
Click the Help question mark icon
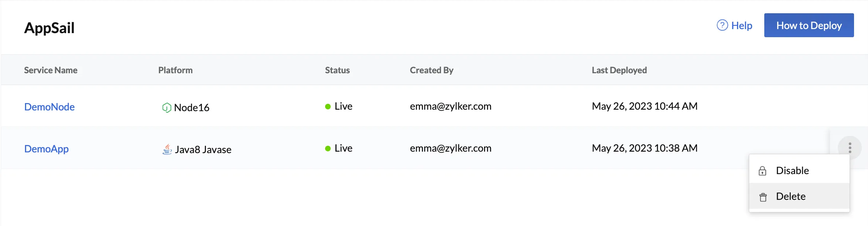[x=722, y=25]
